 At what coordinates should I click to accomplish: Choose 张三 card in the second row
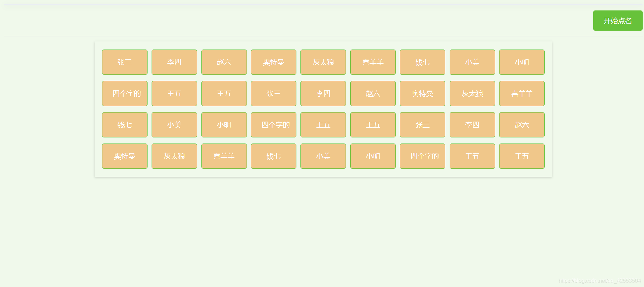click(x=273, y=93)
